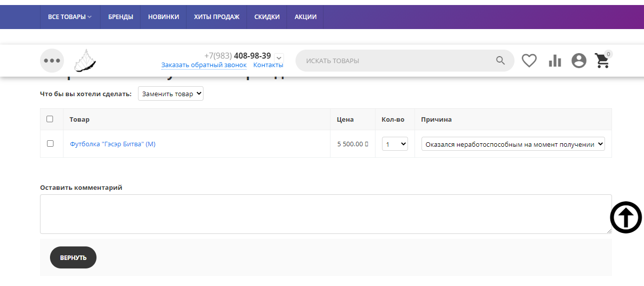The width and height of the screenshot is (644, 286).
Task: Click the scroll-to-top arrow button
Action: [x=625, y=217]
